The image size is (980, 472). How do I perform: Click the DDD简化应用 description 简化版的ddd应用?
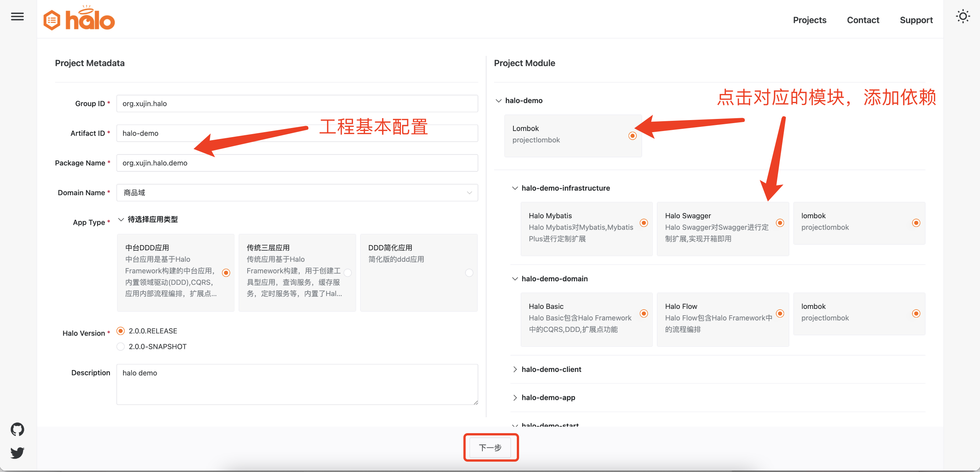tap(396, 259)
